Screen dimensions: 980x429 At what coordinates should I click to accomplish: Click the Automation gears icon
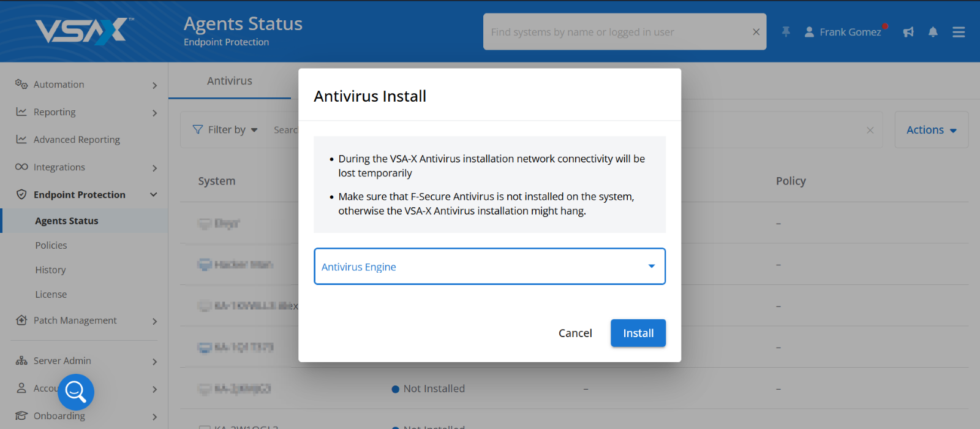[x=21, y=84]
